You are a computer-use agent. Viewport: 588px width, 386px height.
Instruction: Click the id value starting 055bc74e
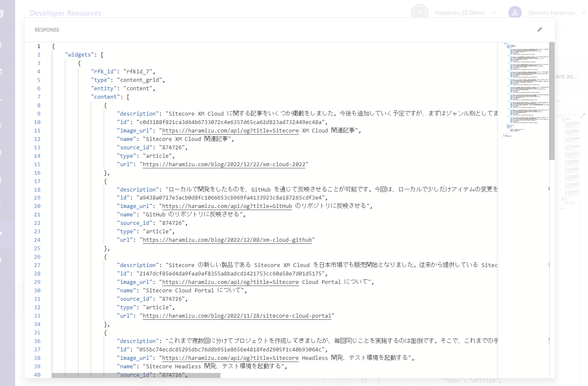(230, 350)
